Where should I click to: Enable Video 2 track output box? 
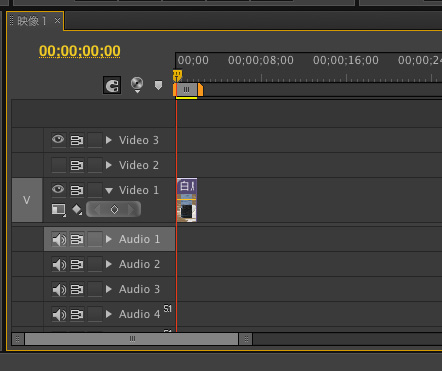tap(59, 165)
